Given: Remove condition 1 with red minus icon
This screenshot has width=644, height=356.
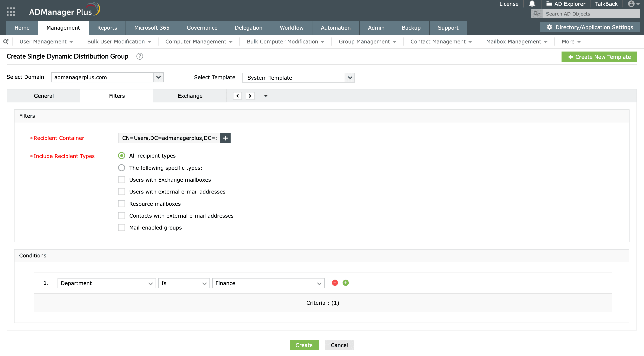Looking at the screenshot, I should point(335,283).
